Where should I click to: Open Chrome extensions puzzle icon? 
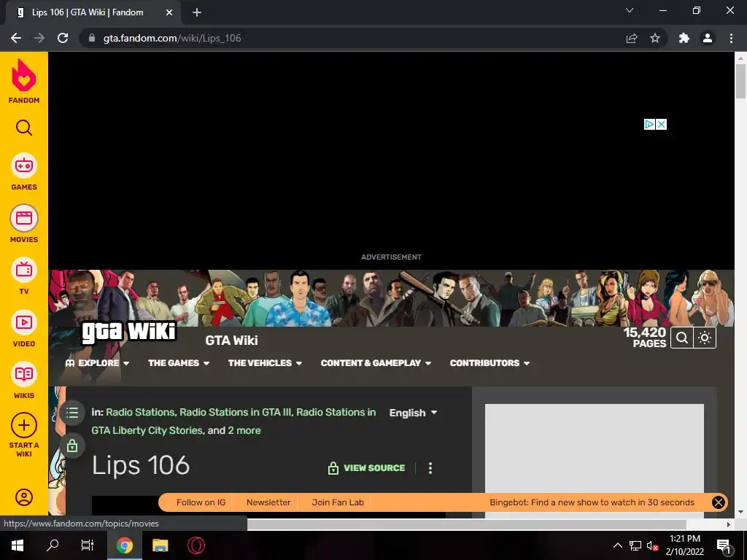pyautogui.click(x=684, y=38)
